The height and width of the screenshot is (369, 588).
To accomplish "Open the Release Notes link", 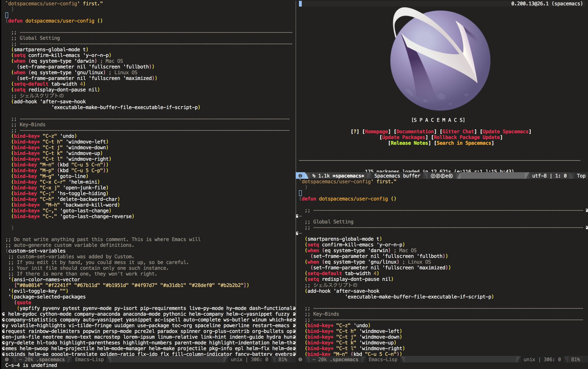I will [409, 143].
